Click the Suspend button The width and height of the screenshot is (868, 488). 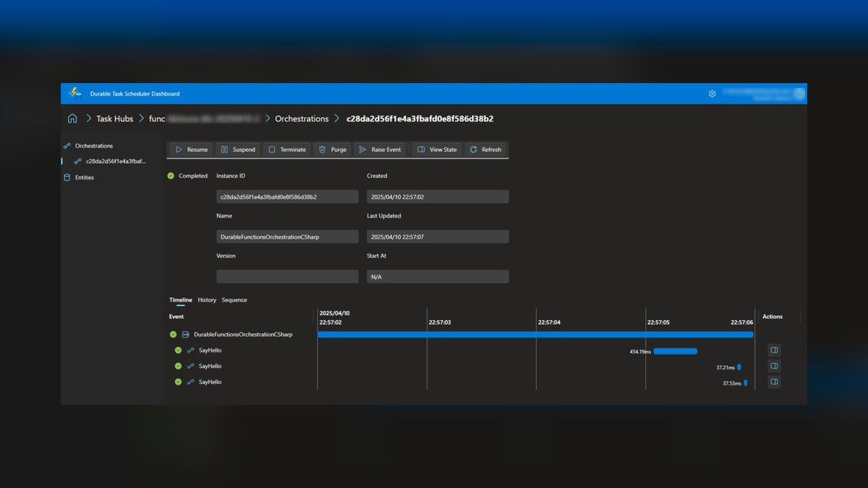click(238, 150)
